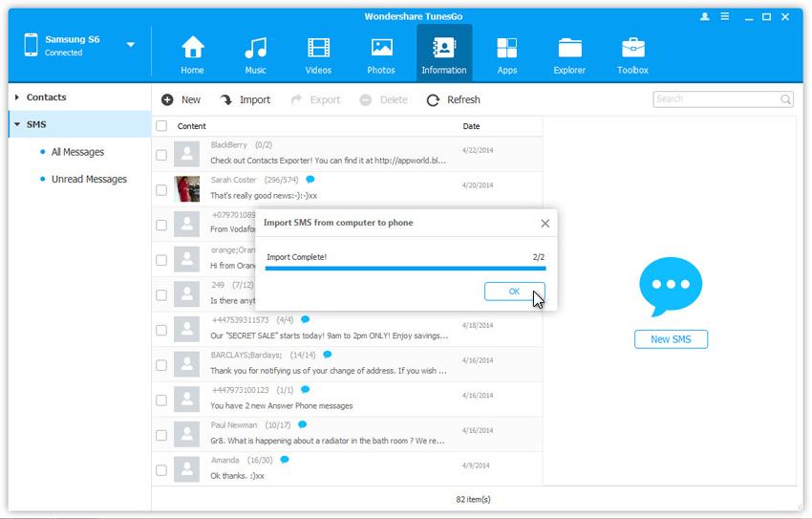Click the New SMS button

671,339
